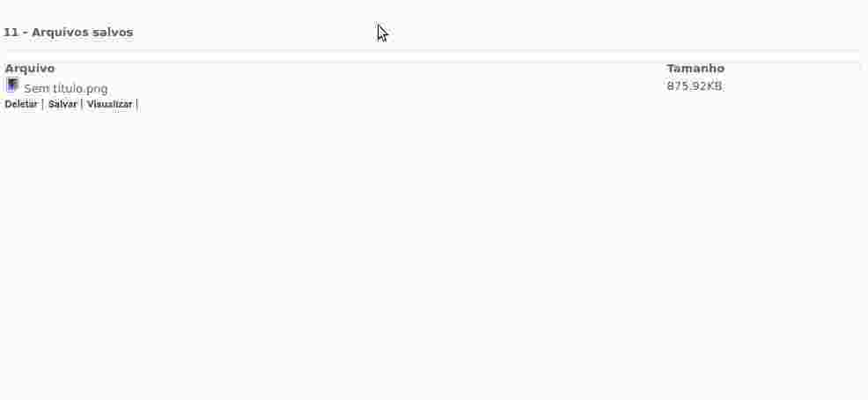This screenshot has height=400, width=868.
Task: Delete the file using the Deletar link
Action: coord(21,104)
